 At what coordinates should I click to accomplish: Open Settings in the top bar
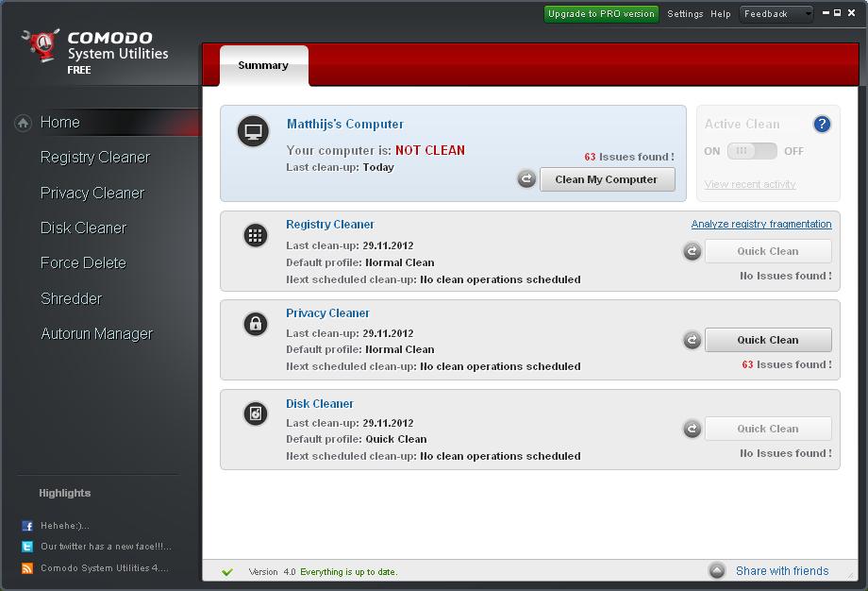click(685, 14)
